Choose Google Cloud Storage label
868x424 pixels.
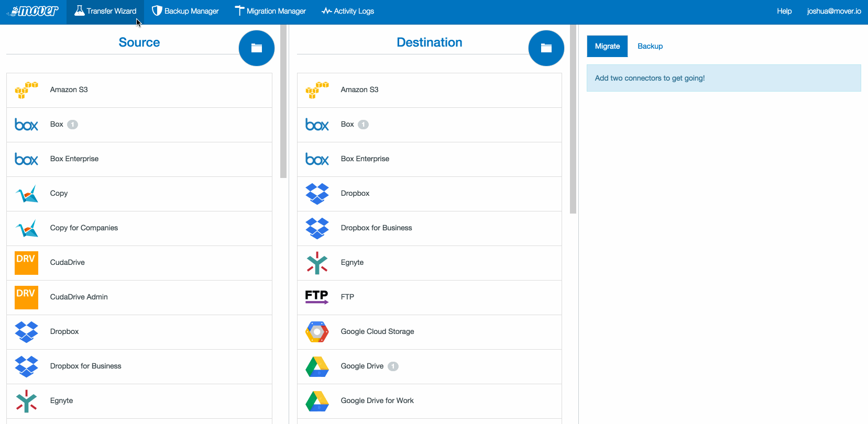click(x=378, y=331)
